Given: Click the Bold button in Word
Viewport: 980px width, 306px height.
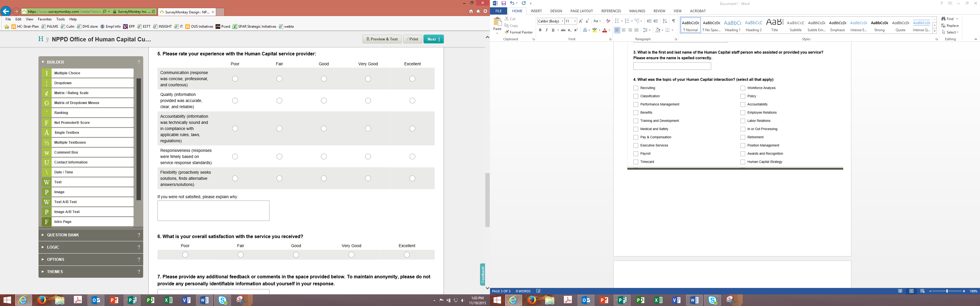Looking at the screenshot, I should pos(540,30).
